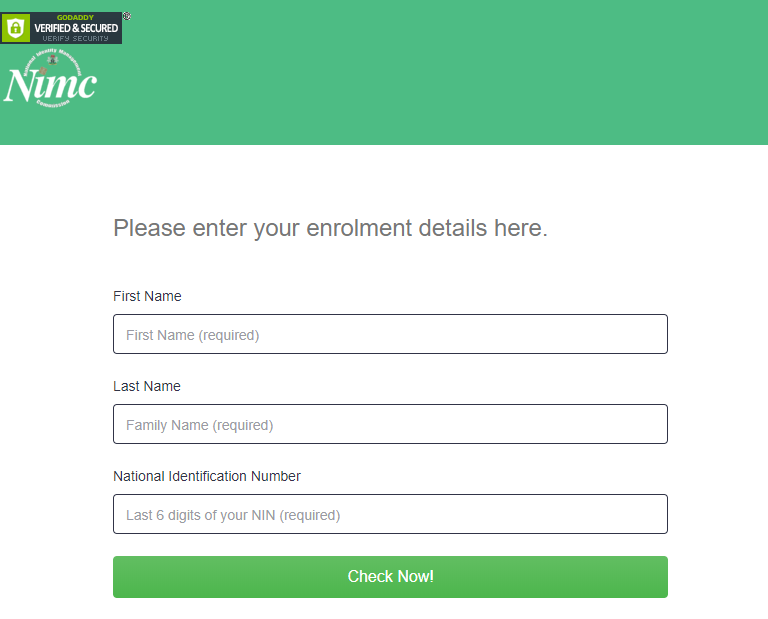Click the Nigerian coat of arms emblem
The width and height of the screenshot is (768, 619).
coord(53,60)
